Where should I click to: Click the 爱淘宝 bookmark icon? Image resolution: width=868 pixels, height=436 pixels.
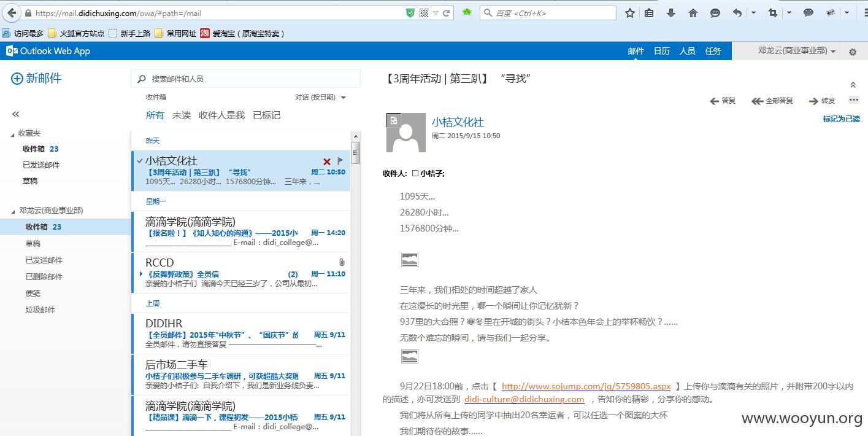click(205, 33)
